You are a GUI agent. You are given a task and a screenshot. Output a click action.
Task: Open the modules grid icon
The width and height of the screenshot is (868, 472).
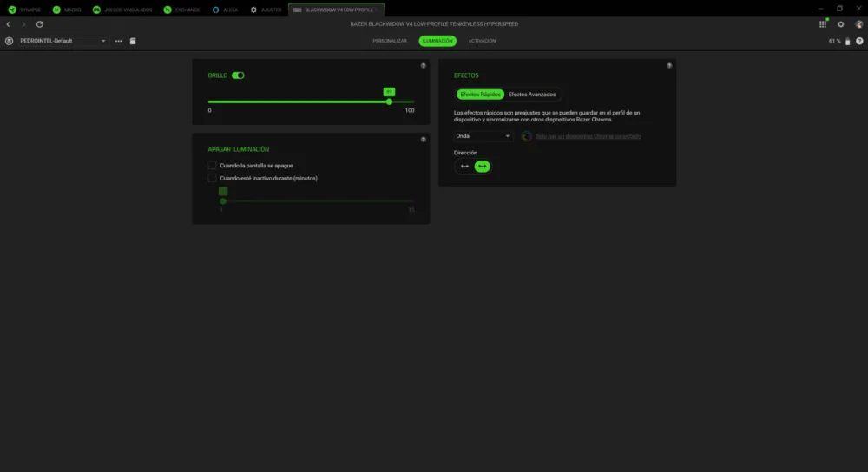823,24
